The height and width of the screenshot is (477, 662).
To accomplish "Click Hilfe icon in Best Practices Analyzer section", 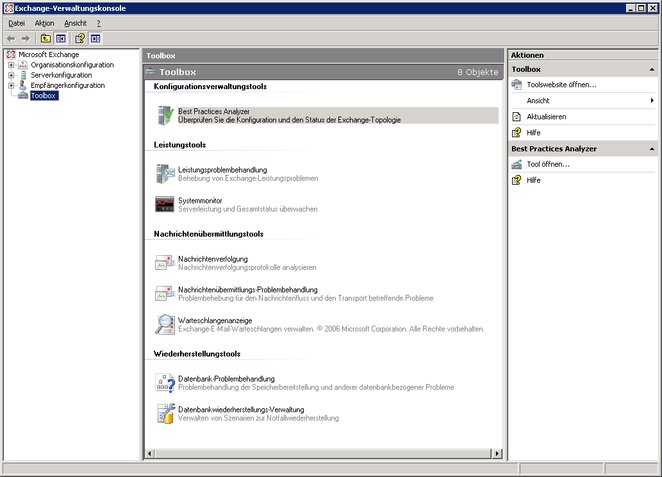I will tap(517, 181).
